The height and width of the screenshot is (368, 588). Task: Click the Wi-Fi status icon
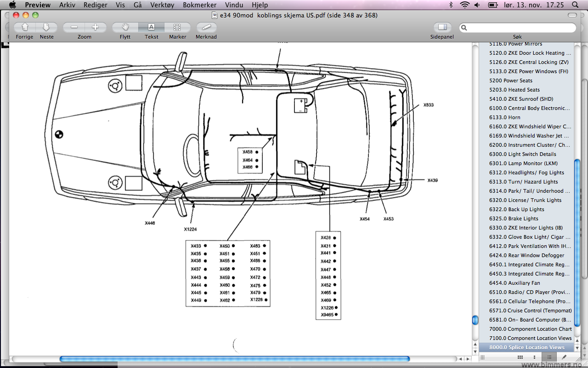[465, 5]
